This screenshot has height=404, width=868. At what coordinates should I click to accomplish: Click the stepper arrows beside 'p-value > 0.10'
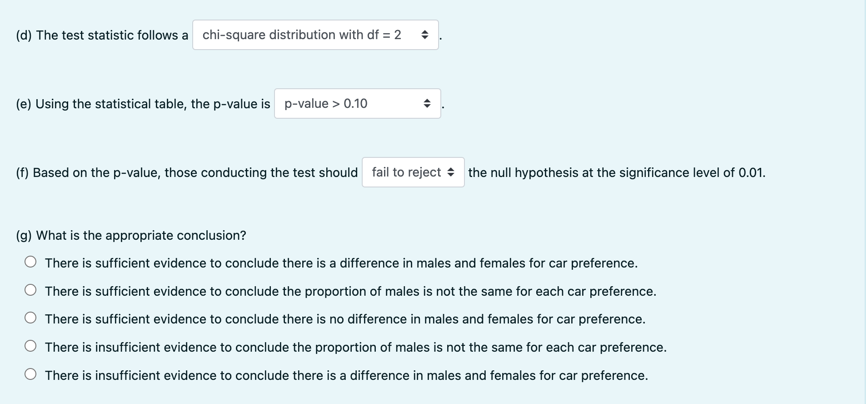pyautogui.click(x=428, y=104)
